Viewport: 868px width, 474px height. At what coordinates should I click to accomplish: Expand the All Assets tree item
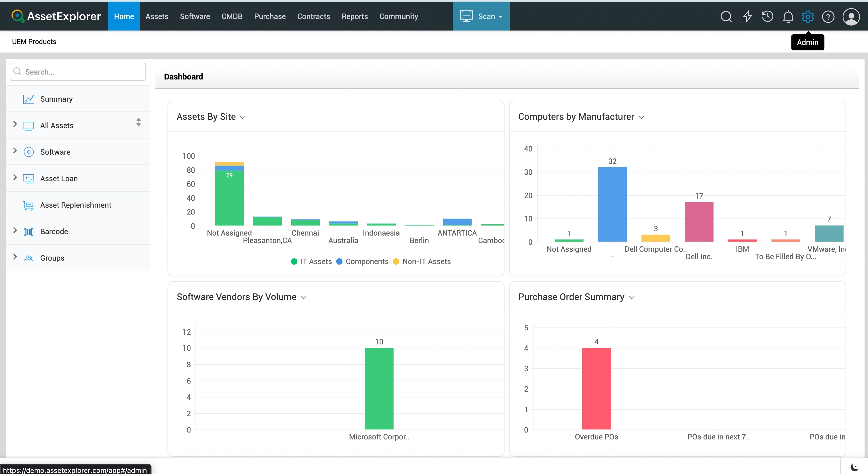point(15,124)
